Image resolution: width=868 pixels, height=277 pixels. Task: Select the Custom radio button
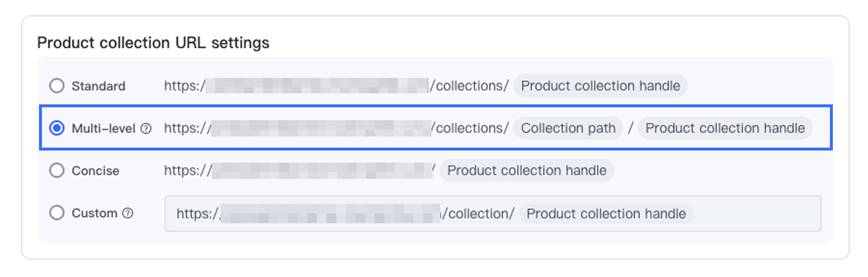click(x=57, y=213)
